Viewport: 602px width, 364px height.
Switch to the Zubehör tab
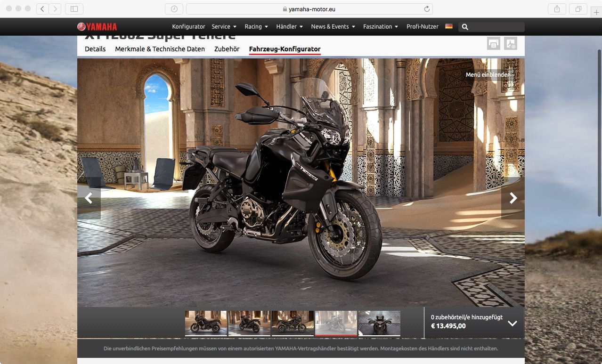[x=227, y=49]
